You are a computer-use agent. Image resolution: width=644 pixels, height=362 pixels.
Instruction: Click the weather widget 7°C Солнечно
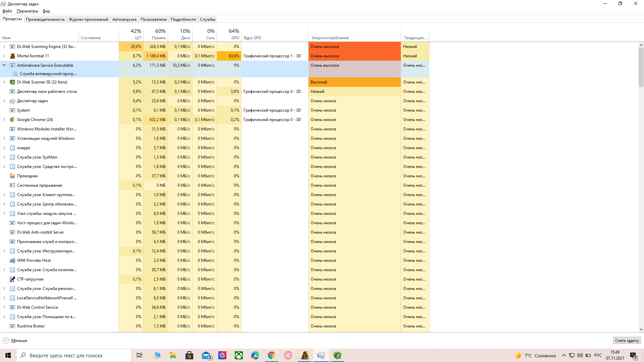click(536, 355)
